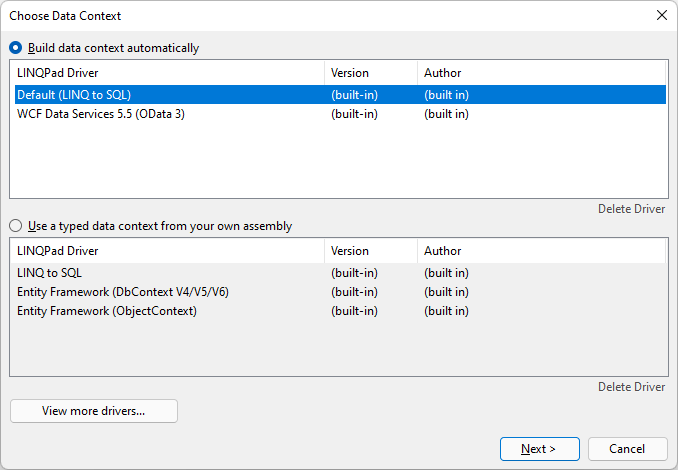Click the Next > button
The image size is (678, 470).
540,449
